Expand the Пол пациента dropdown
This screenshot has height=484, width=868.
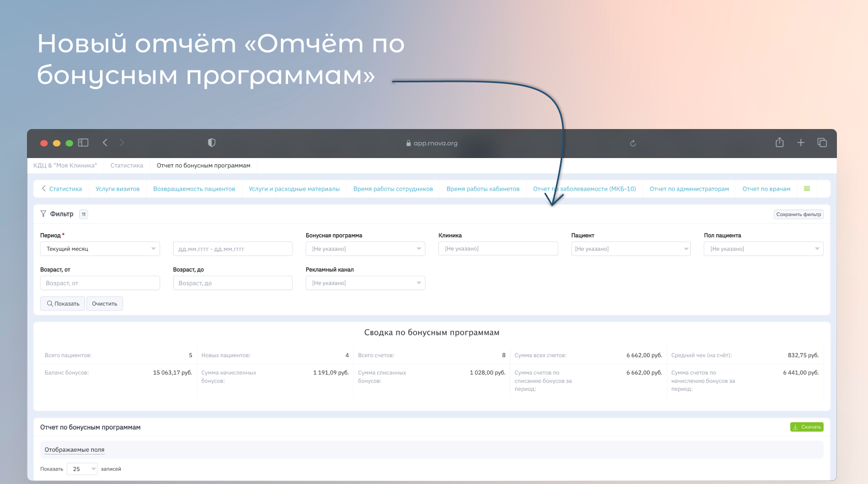click(763, 249)
